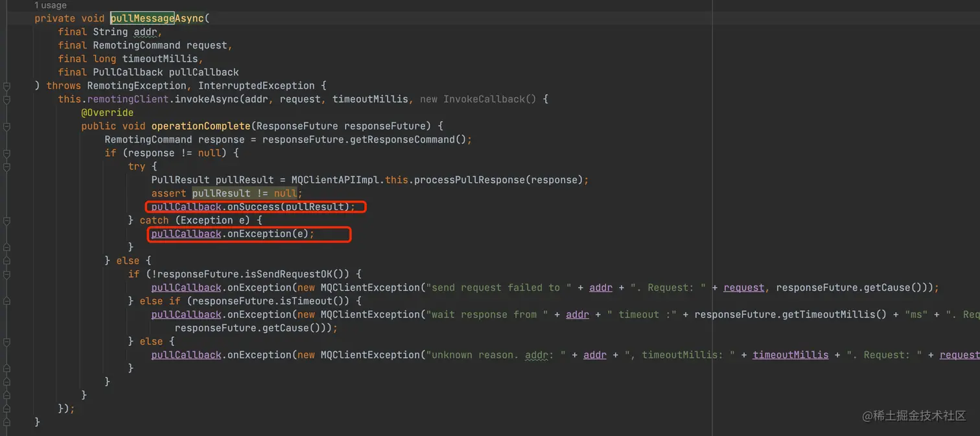
Task: Collapse fold marker on the invokeAsync line
Action: 6,99
